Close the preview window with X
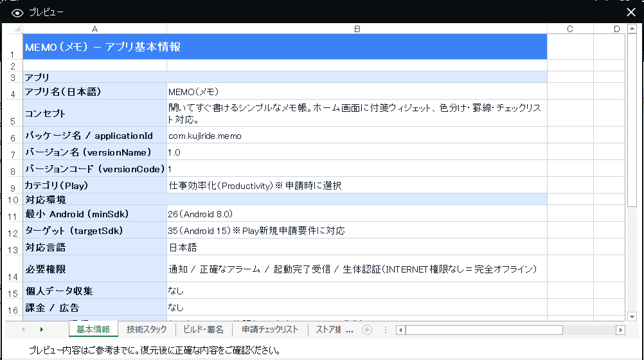The height and width of the screenshot is (360, 644). (631, 12)
